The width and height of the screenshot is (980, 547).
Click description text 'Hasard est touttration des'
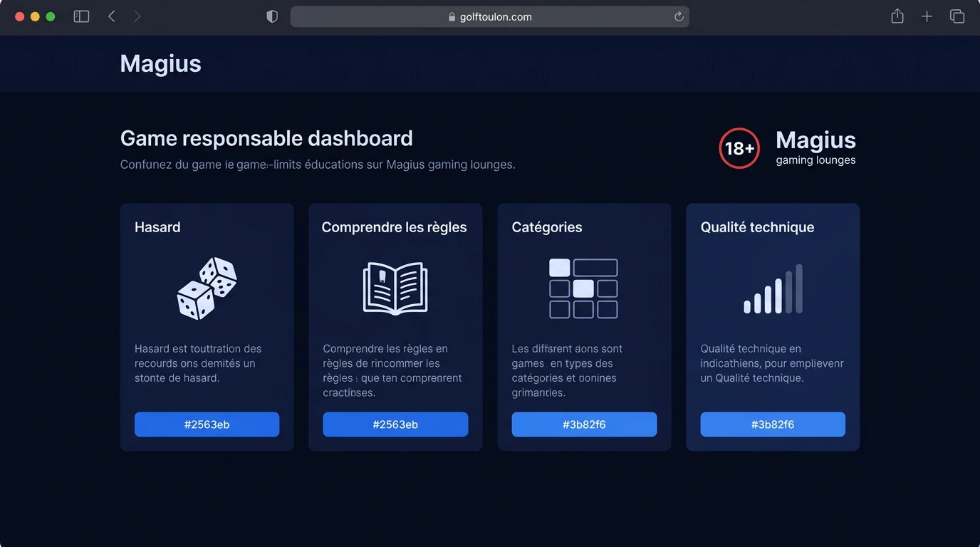198,363
